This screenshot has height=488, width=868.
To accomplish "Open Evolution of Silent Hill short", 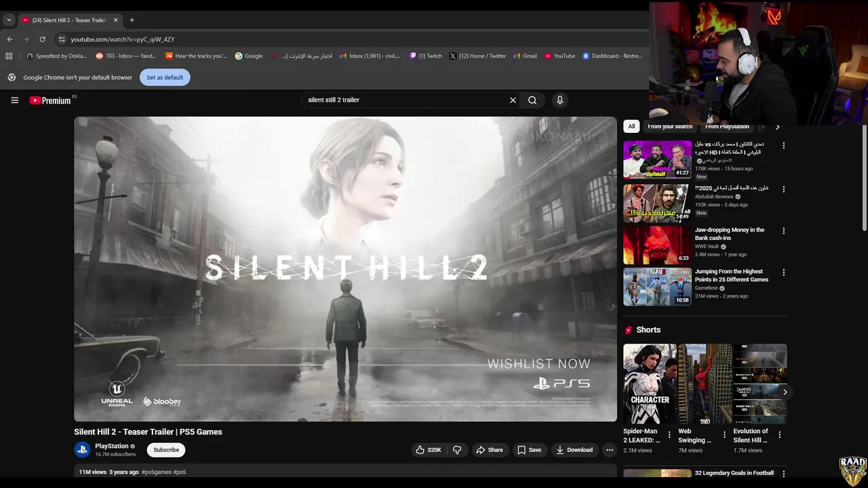I will click(759, 384).
